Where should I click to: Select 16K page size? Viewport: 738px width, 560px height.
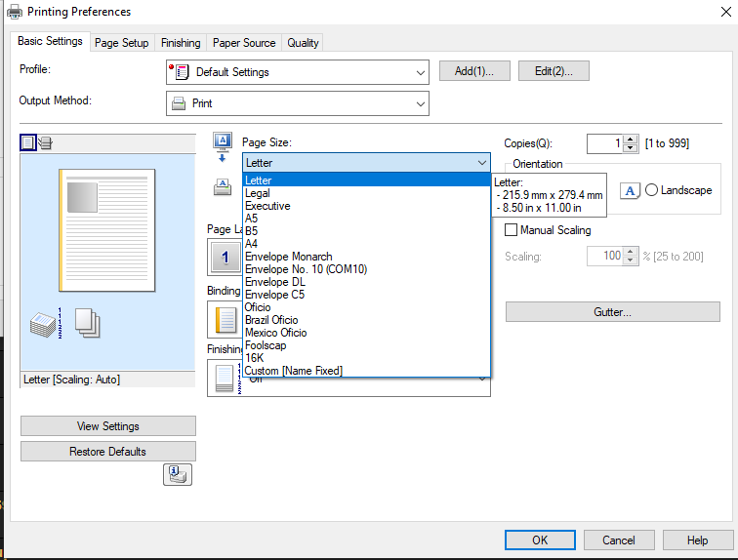pos(366,358)
